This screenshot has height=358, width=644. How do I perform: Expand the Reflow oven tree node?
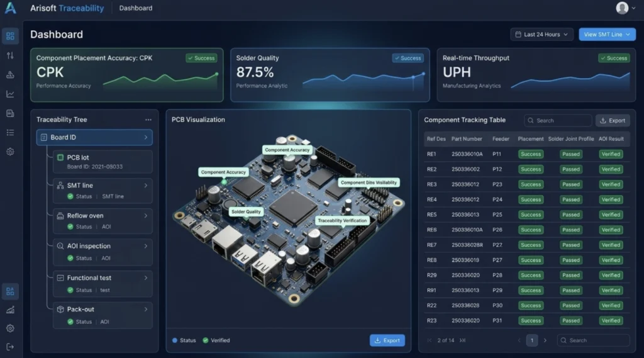coord(145,216)
